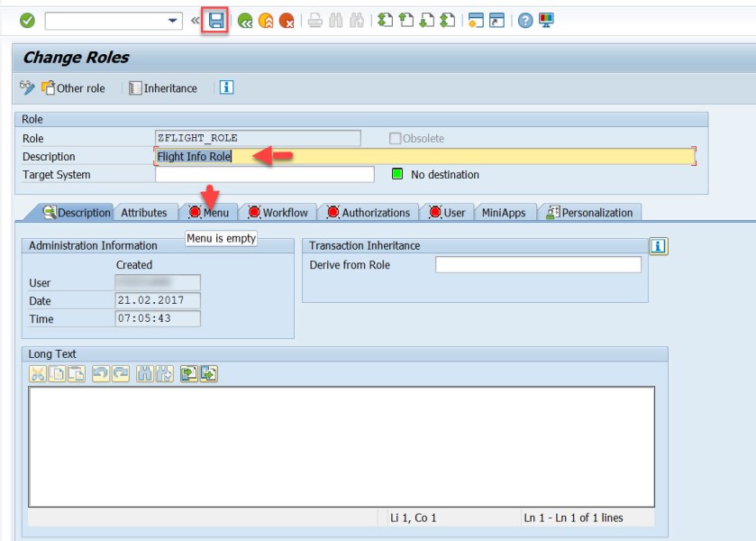This screenshot has height=541, width=756.
Task: Switch to the Description tab
Action: point(77,213)
